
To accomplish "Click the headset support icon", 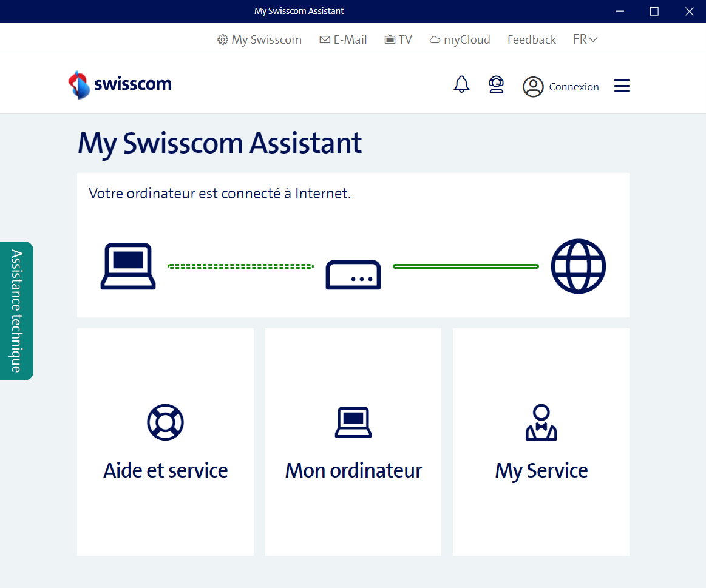I will click(x=496, y=84).
